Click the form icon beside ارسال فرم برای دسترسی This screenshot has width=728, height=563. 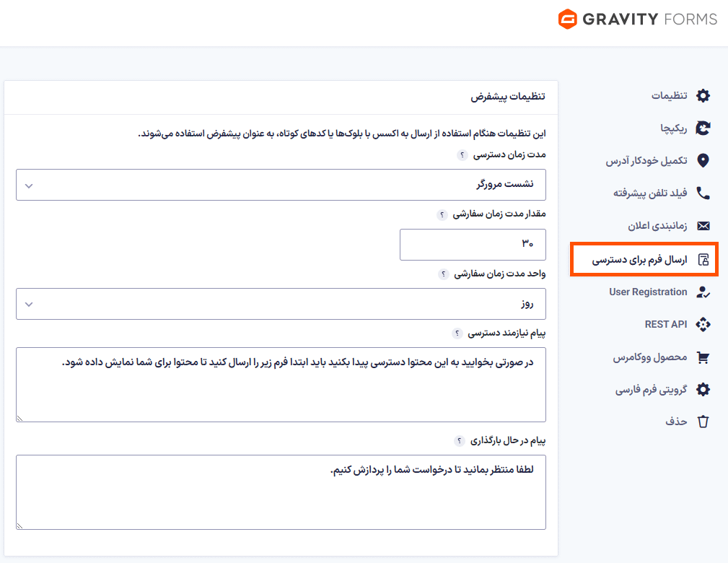(701, 258)
